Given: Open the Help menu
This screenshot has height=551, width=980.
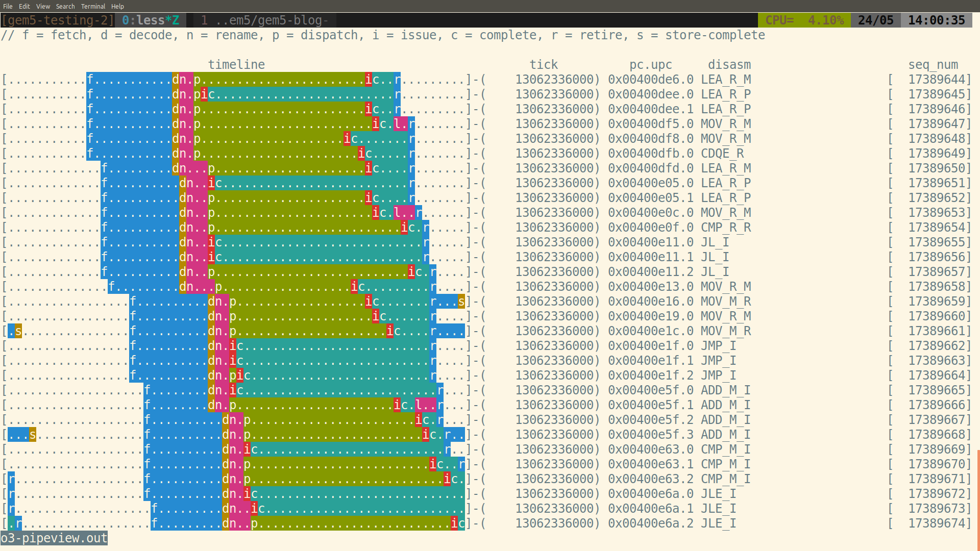Looking at the screenshot, I should click(117, 6).
